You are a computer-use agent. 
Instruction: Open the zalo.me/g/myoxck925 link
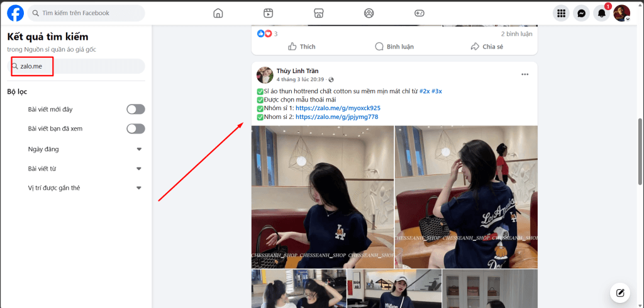(x=338, y=108)
